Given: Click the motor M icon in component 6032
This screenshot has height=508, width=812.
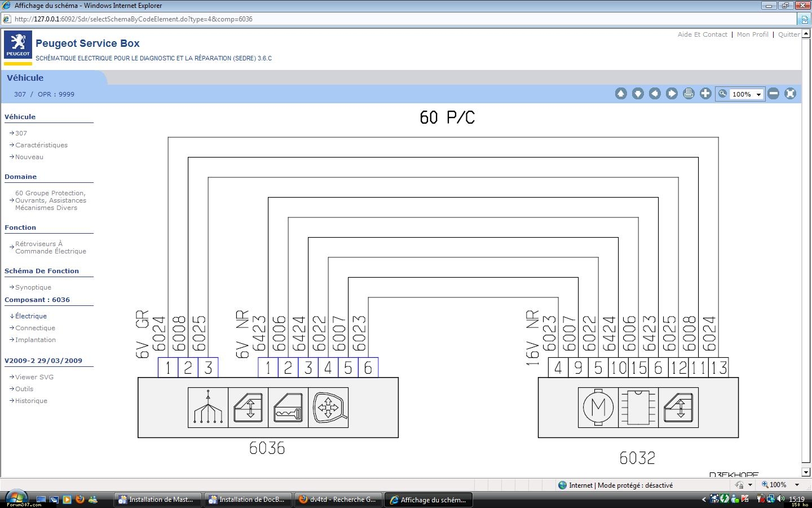Looking at the screenshot, I should point(598,408).
